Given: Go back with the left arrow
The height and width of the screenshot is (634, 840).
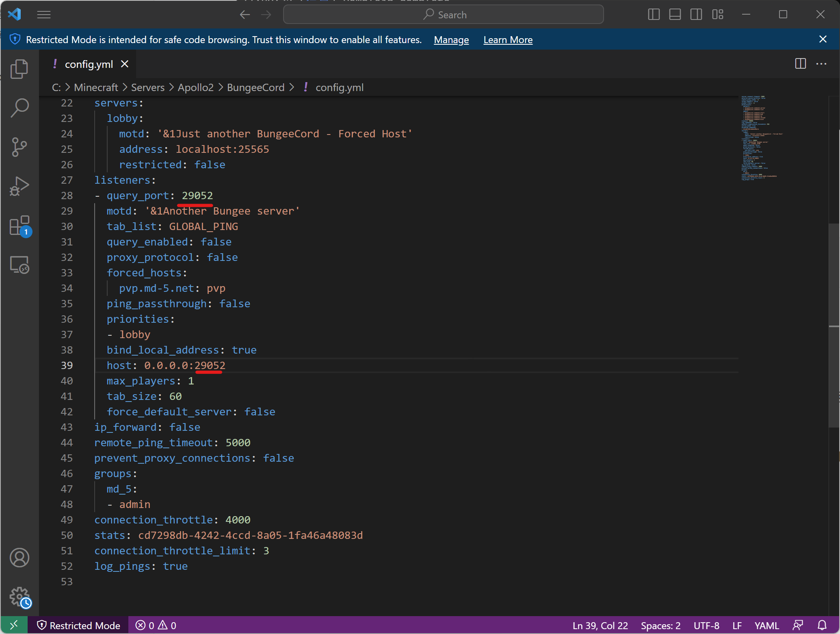Looking at the screenshot, I should tap(245, 15).
